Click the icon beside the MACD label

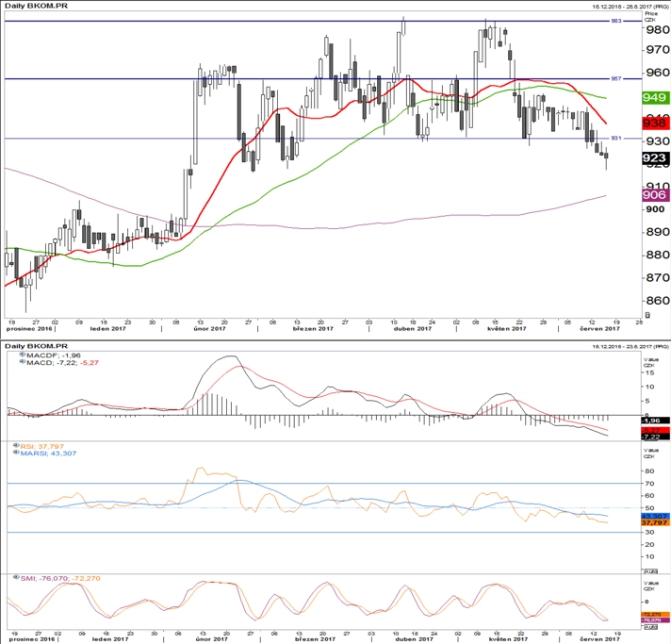click(23, 362)
